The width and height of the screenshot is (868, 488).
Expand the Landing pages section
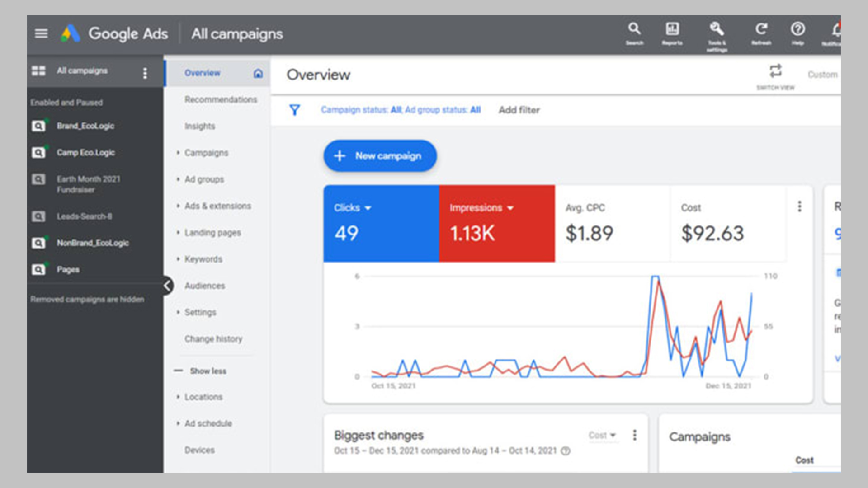178,233
